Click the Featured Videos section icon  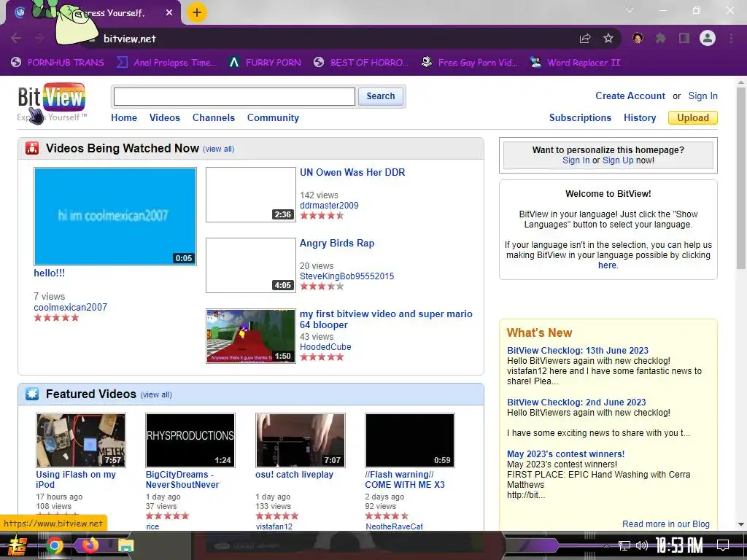point(32,394)
